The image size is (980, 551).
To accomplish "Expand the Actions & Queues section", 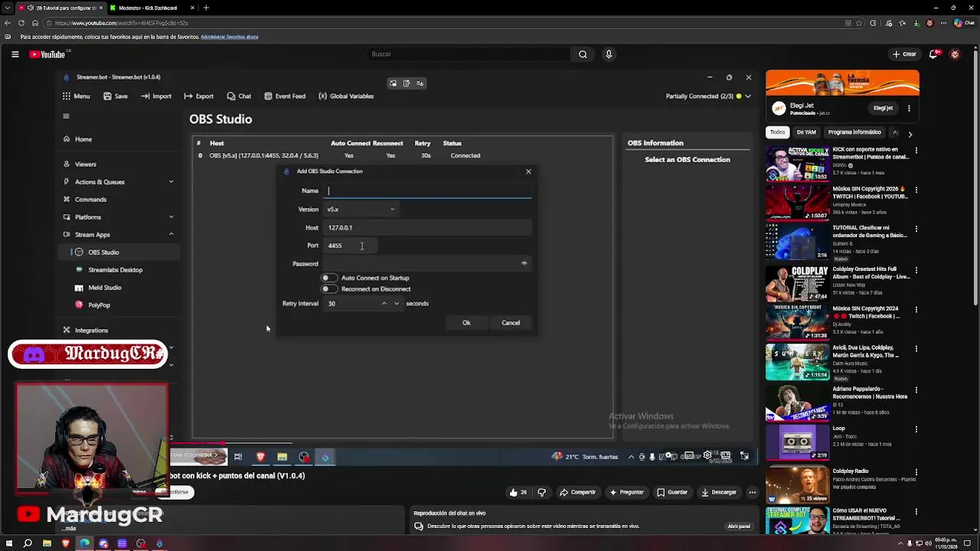I will coord(171,181).
